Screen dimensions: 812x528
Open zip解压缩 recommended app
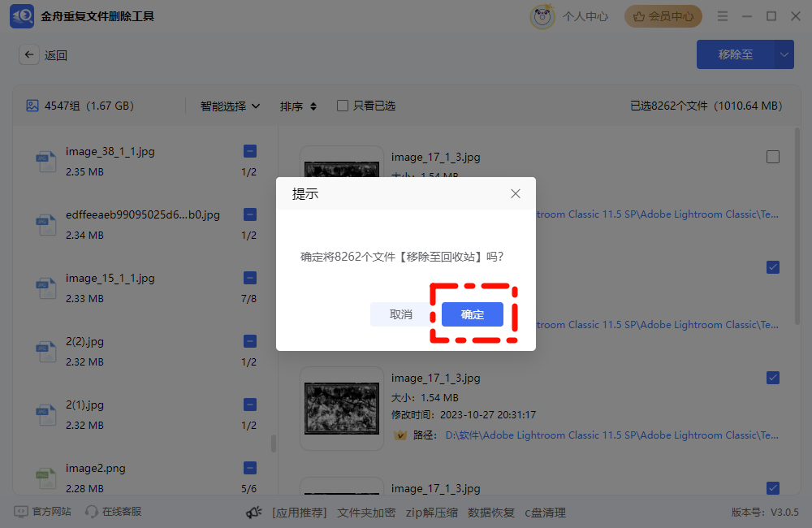(x=431, y=513)
